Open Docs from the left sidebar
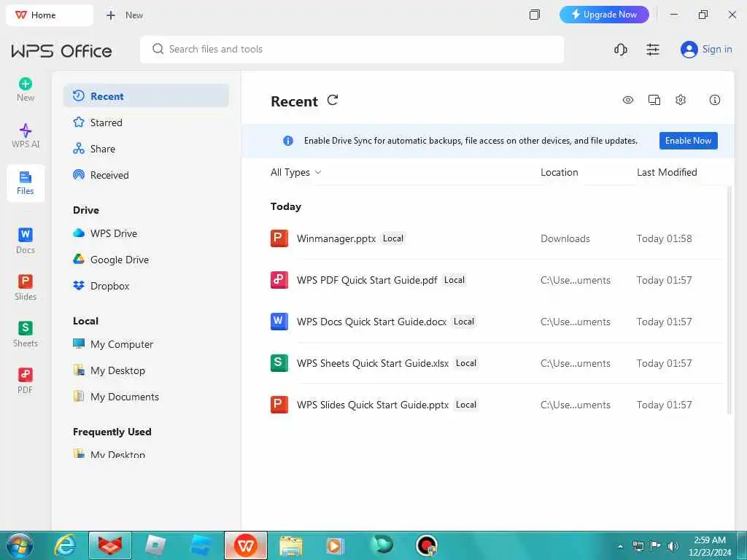The image size is (747, 560). 26,241
